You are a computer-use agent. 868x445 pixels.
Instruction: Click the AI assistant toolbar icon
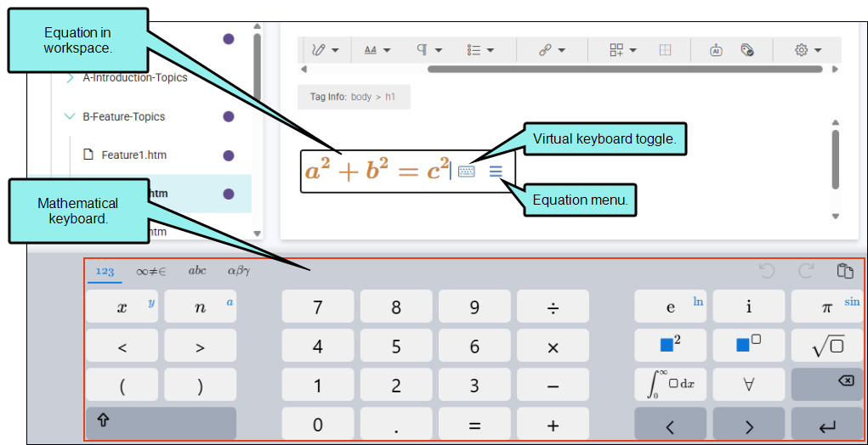click(x=716, y=50)
